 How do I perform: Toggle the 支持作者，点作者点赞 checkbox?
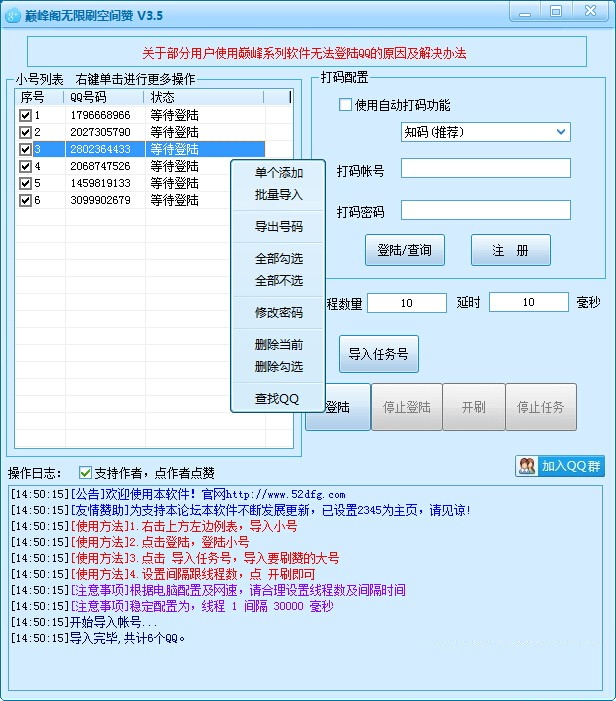point(86,473)
